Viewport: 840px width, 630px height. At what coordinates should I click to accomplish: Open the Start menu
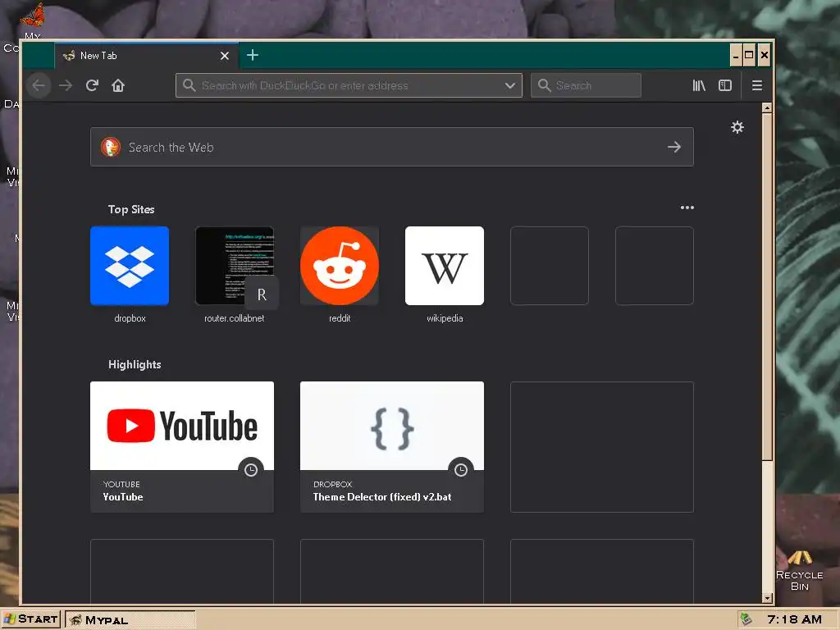(x=31, y=619)
